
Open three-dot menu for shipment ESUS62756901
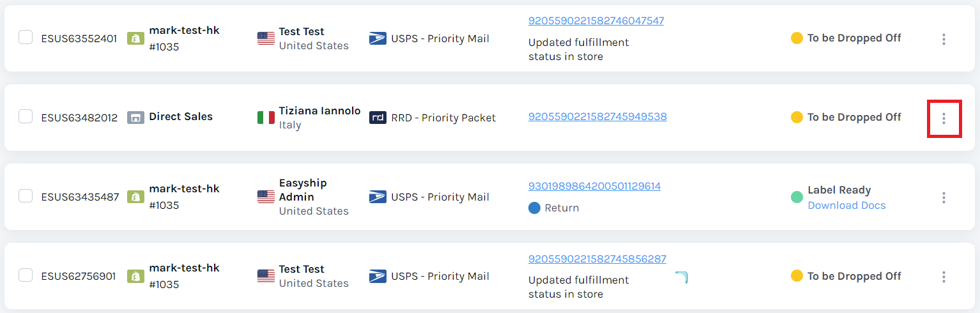pyautogui.click(x=944, y=277)
